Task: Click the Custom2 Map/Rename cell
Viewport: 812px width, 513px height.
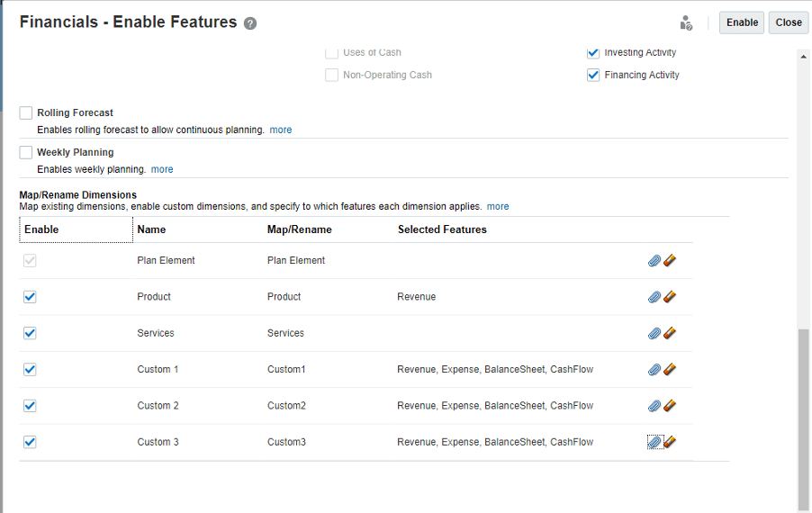Action: pos(286,405)
